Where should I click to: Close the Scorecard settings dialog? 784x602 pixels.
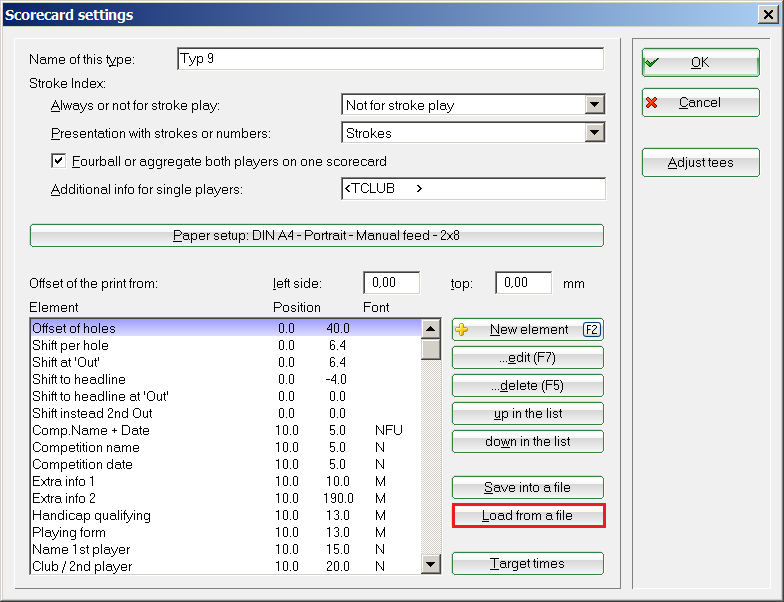click(x=767, y=15)
